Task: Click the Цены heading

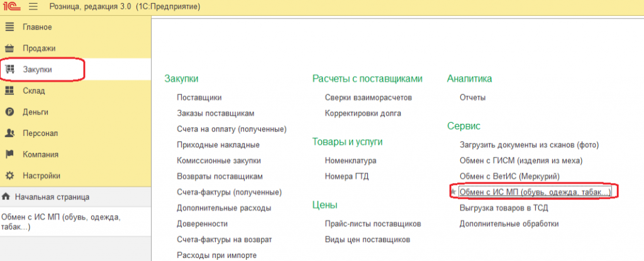Action: coord(325,204)
